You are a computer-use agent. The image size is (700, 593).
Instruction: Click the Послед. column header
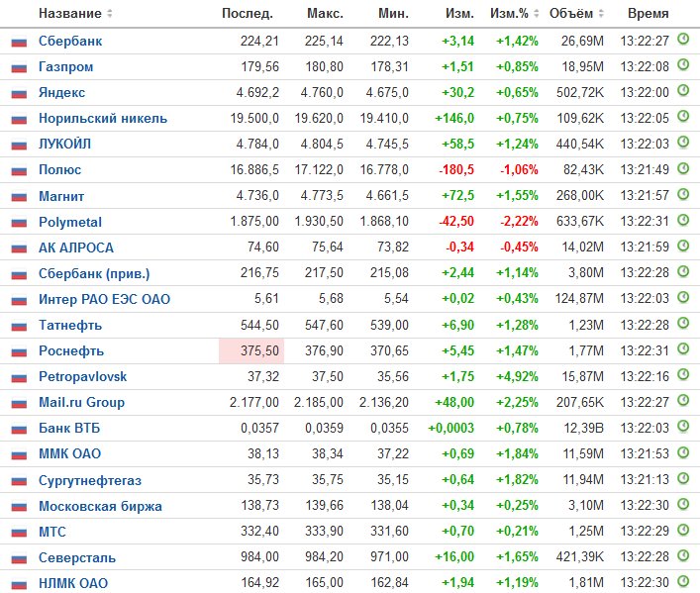[x=248, y=14]
